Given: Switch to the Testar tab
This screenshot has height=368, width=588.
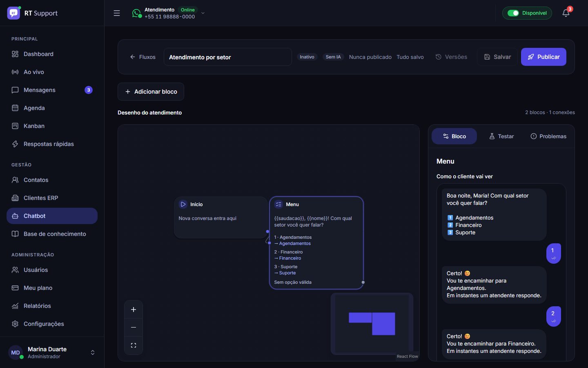Looking at the screenshot, I should coord(501,136).
